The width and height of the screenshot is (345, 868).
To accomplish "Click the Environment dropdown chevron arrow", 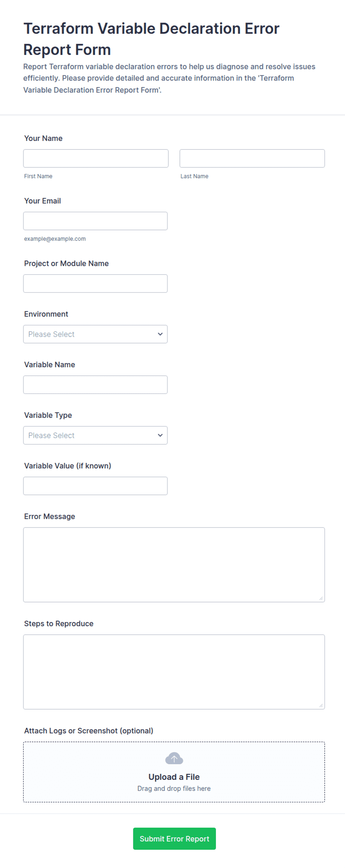I will [160, 334].
